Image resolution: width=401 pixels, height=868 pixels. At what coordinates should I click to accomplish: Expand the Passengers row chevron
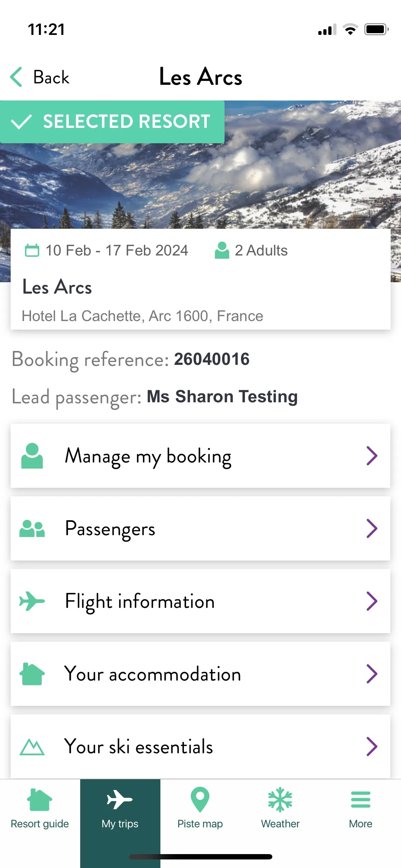372,528
